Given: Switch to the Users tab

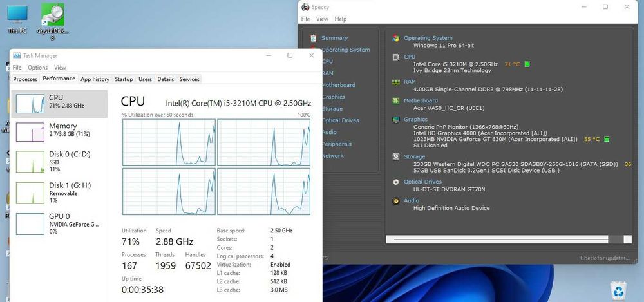Looking at the screenshot, I should coord(145,79).
